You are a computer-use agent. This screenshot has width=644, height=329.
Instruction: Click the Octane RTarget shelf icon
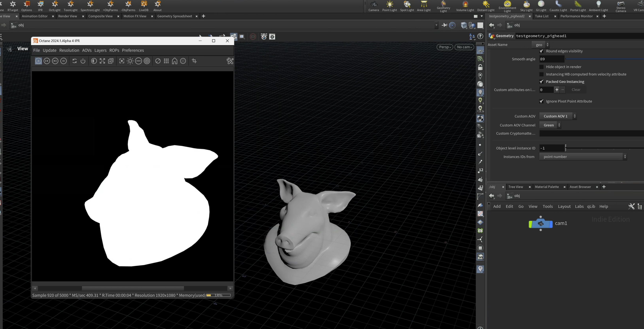click(x=13, y=6)
